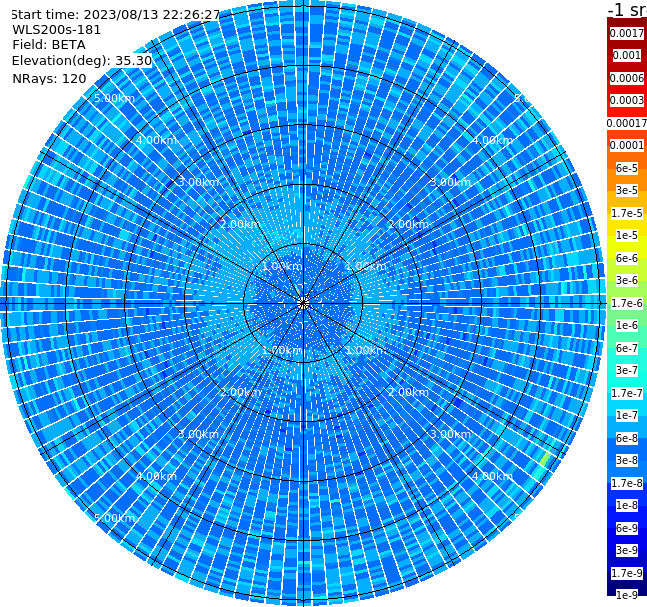Click the 3e-7 color bar label
The width and height of the screenshot is (647, 607).
point(627,370)
